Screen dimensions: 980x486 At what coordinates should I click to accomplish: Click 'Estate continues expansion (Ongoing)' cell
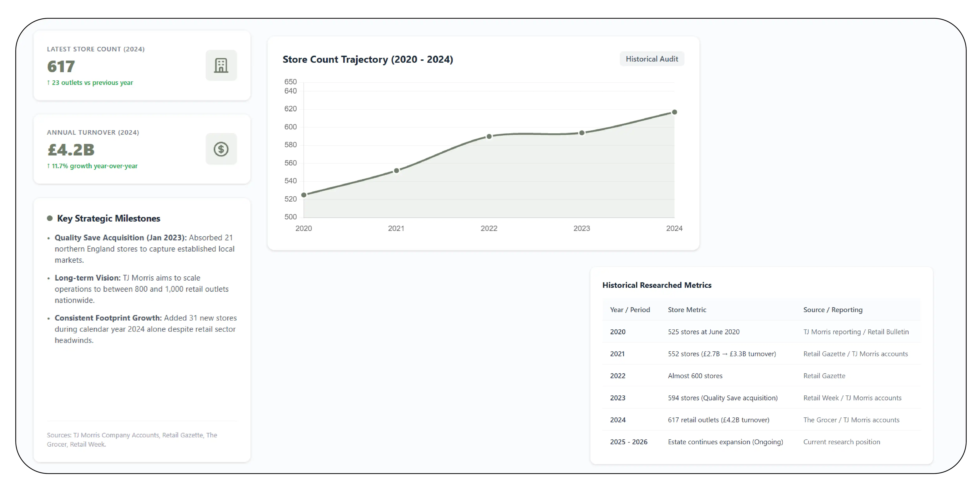[725, 442]
